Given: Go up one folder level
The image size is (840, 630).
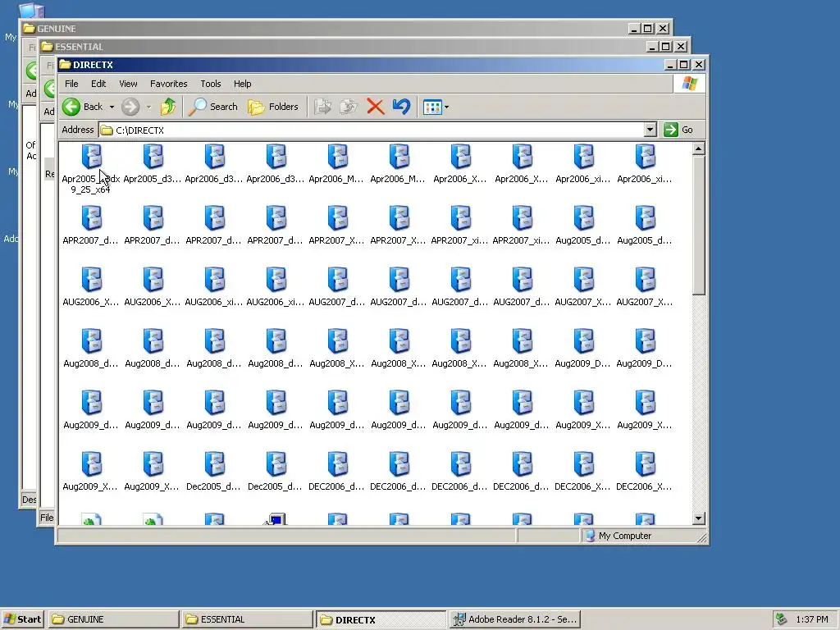Looking at the screenshot, I should (x=168, y=107).
